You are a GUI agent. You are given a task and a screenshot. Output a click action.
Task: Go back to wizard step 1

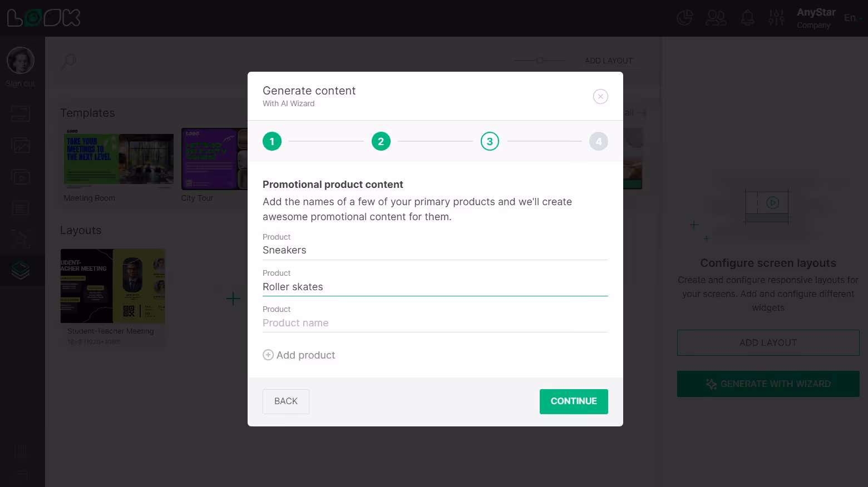click(272, 141)
